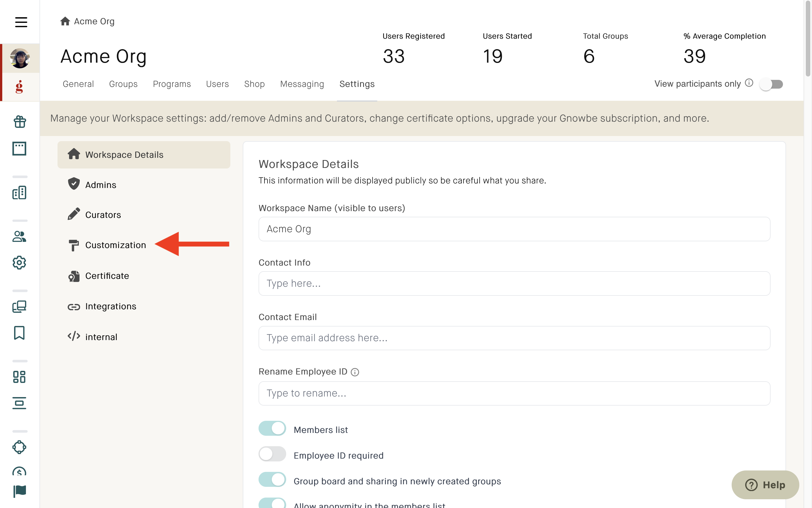Open the flag sidebar icon
Image resolution: width=812 pixels, height=508 pixels.
click(x=19, y=491)
